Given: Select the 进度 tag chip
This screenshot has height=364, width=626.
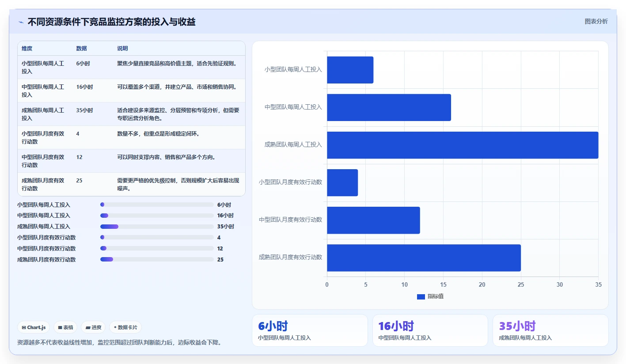Looking at the screenshot, I should click(94, 327).
